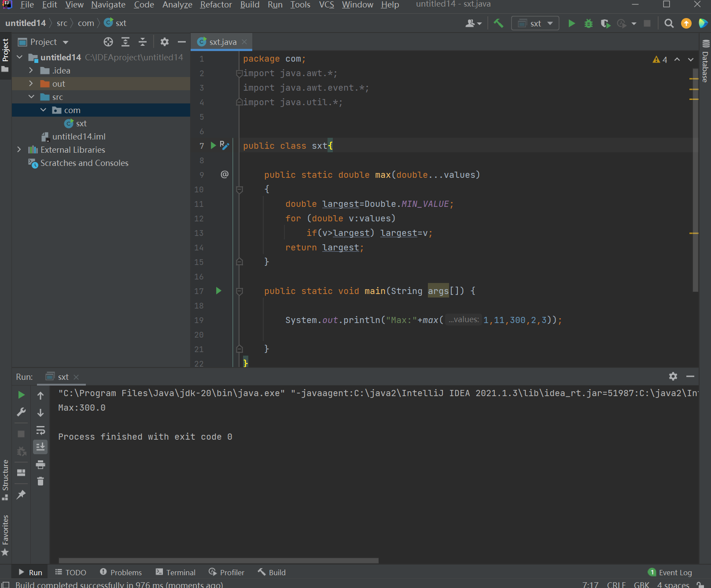Switch to the Terminal tool tab
This screenshot has width=711, height=588.
[176, 572]
